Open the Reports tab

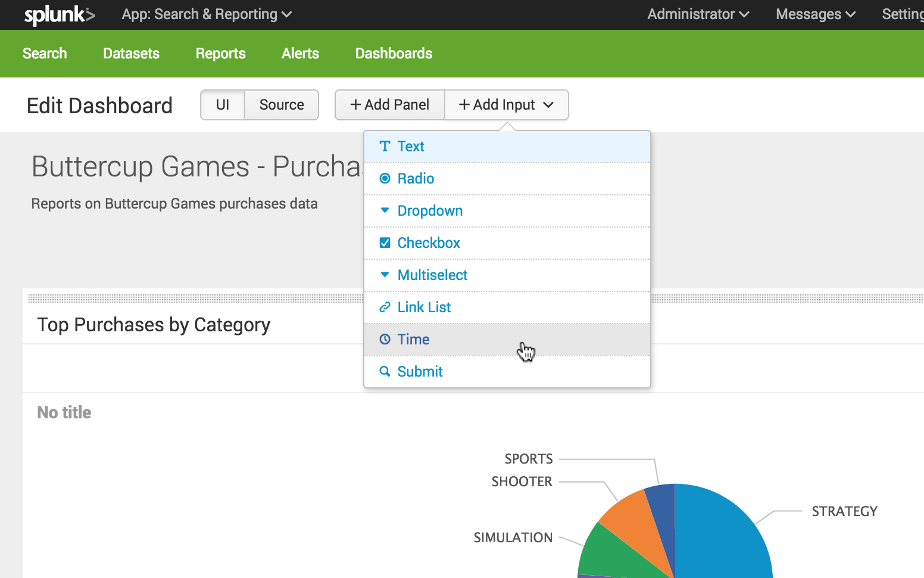pyautogui.click(x=220, y=54)
